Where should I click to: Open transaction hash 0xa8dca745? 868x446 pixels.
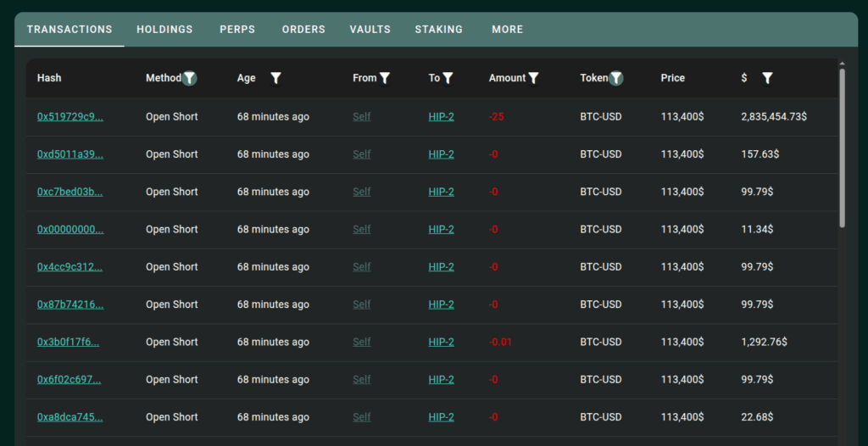(x=70, y=417)
